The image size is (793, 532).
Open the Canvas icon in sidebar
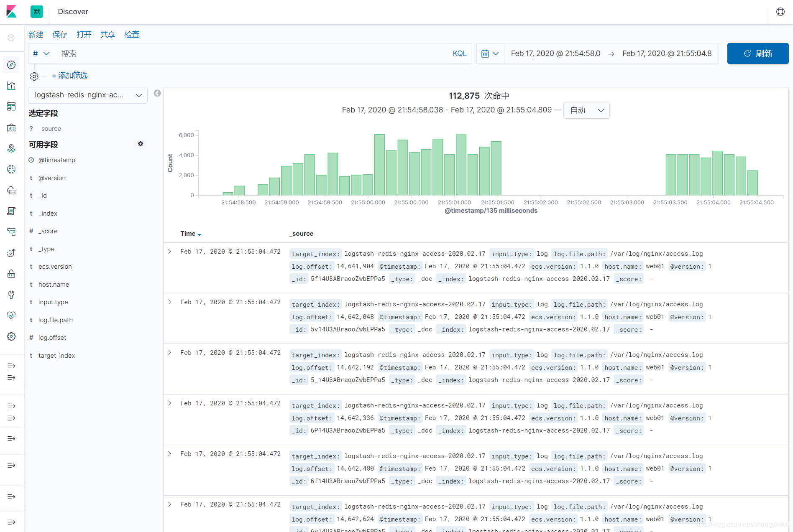click(x=11, y=127)
